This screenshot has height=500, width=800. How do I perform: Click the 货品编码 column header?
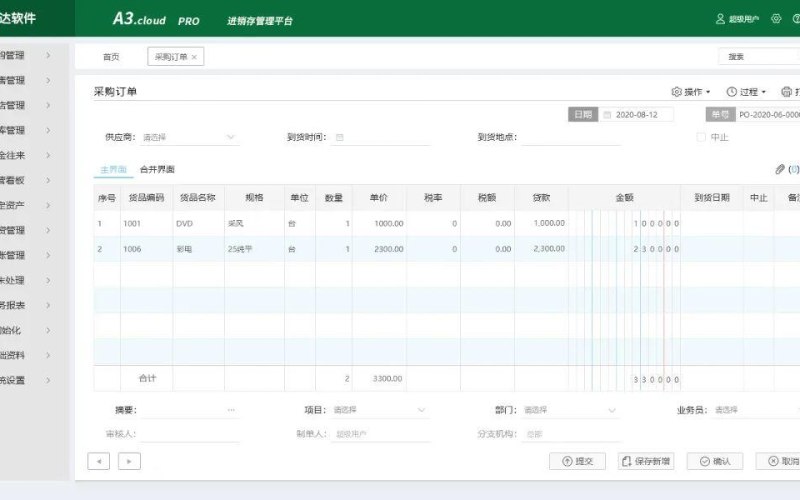point(146,198)
